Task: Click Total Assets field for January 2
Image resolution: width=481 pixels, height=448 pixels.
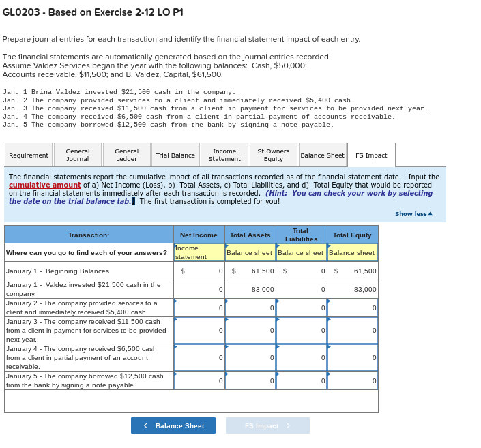Action: [250, 308]
